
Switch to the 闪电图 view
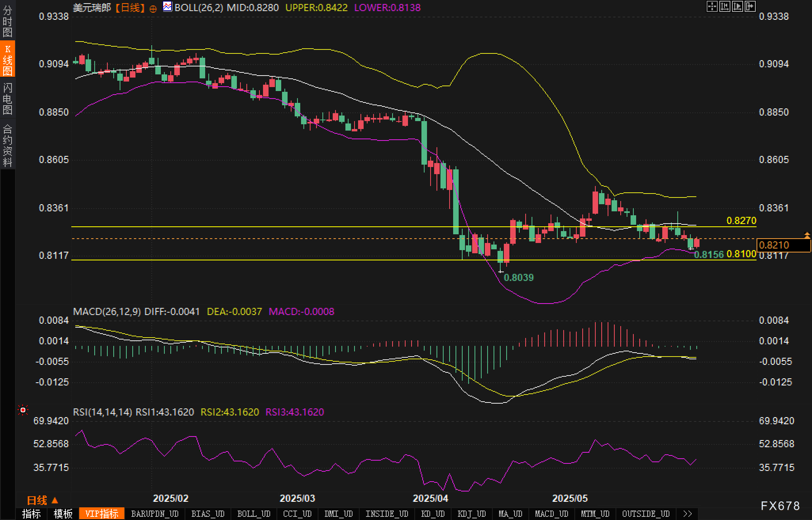click(x=8, y=99)
